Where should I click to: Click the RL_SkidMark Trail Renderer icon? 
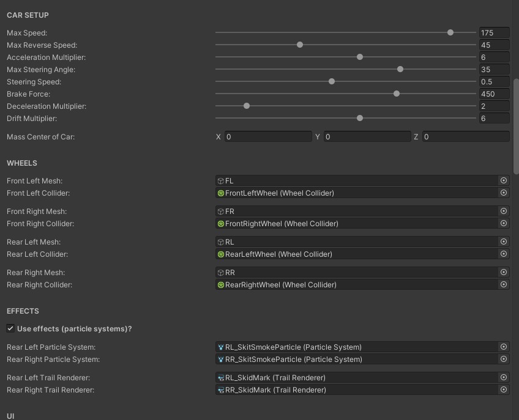pyautogui.click(x=221, y=378)
